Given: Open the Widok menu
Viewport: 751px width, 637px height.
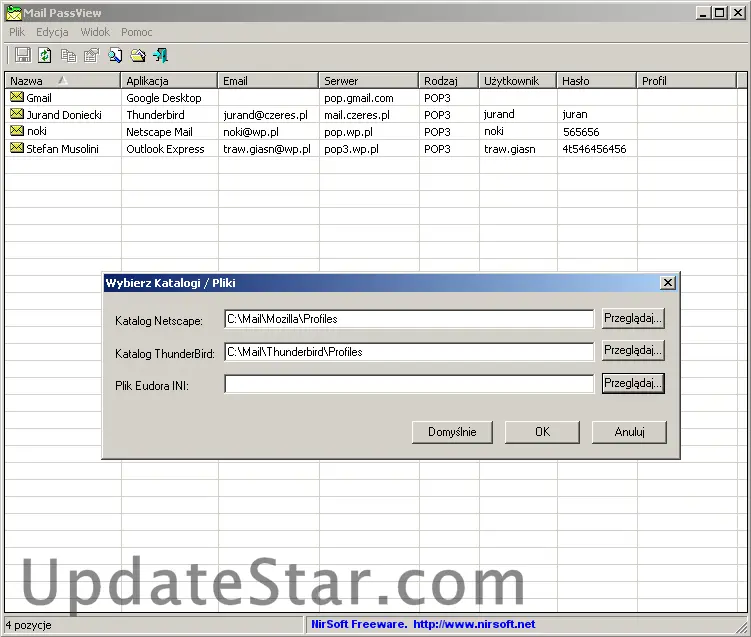Looking at the screenshot, I should (95, 32).
